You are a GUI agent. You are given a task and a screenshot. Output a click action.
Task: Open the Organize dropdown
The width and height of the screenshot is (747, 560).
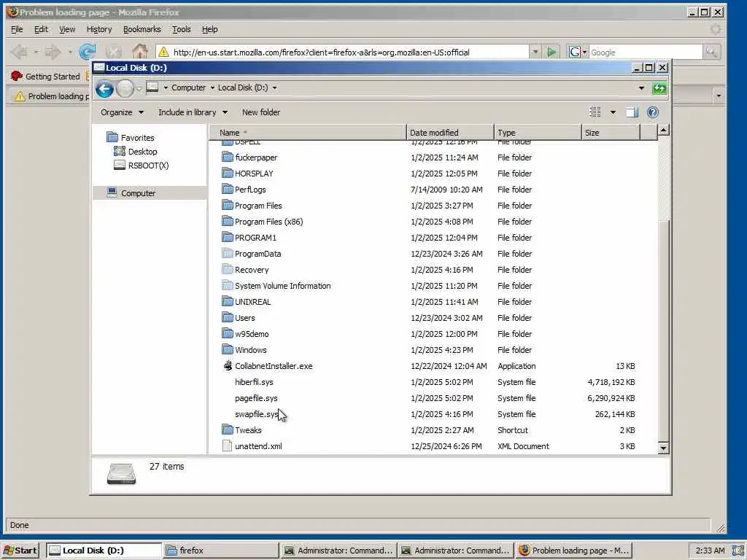122,112
